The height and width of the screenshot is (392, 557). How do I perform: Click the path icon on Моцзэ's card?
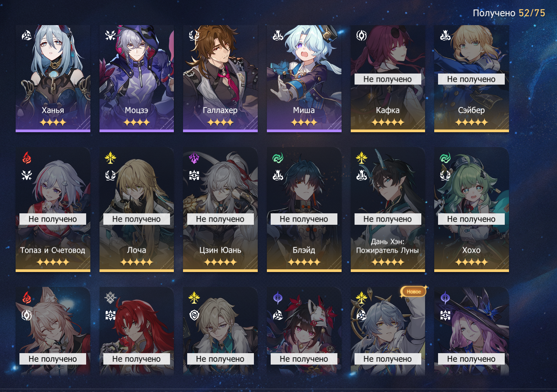tap(111, 35)
